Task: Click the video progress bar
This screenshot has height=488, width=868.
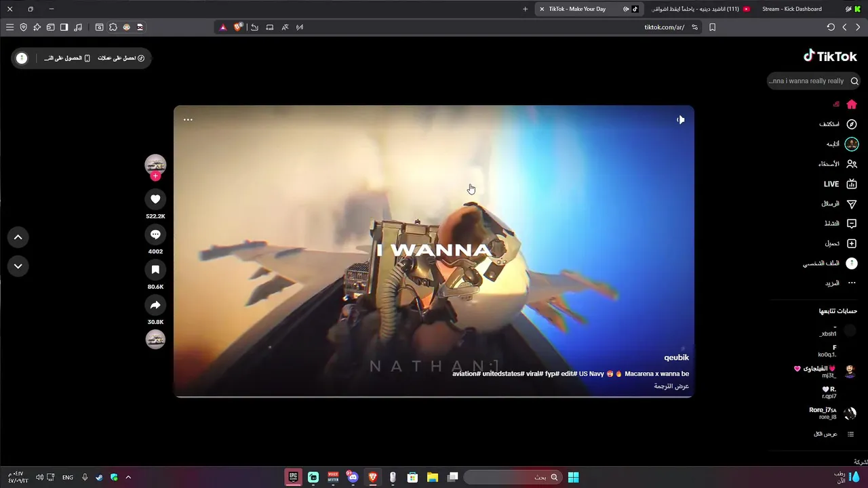Action: click(434, 396)
